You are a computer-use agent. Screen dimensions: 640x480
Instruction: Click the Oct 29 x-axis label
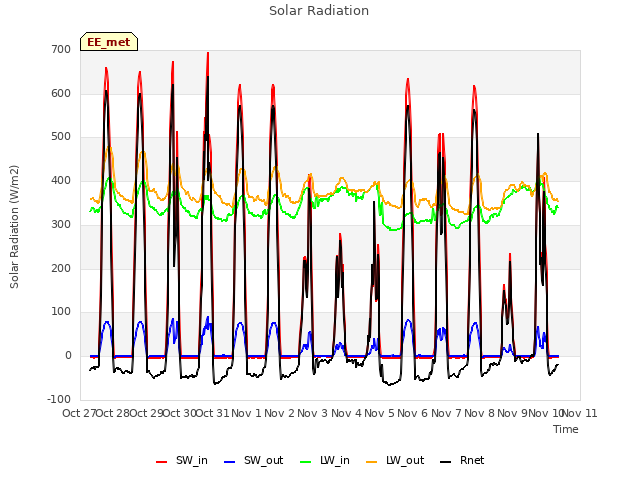coord(146,413)
